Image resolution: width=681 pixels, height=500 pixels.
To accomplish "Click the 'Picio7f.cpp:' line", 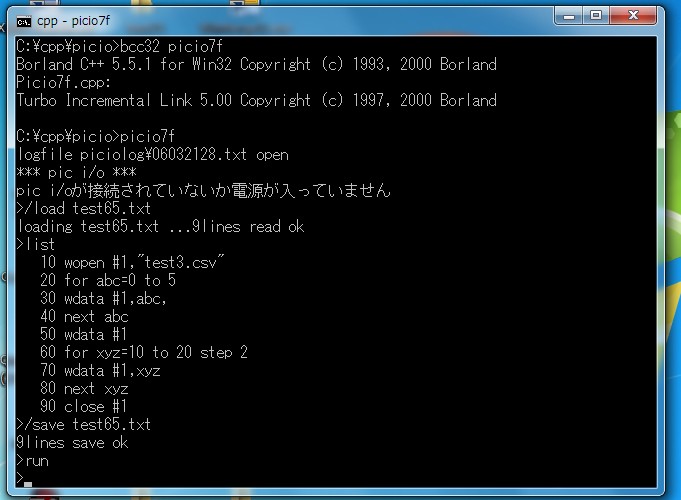I will pos(63,82).
